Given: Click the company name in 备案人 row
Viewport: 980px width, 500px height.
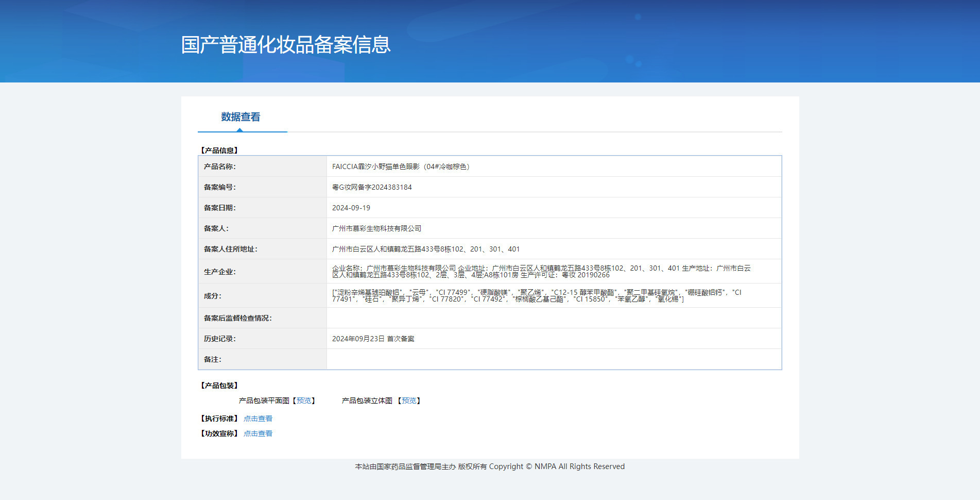Looking at the screenshot, I should coord(376,228).
